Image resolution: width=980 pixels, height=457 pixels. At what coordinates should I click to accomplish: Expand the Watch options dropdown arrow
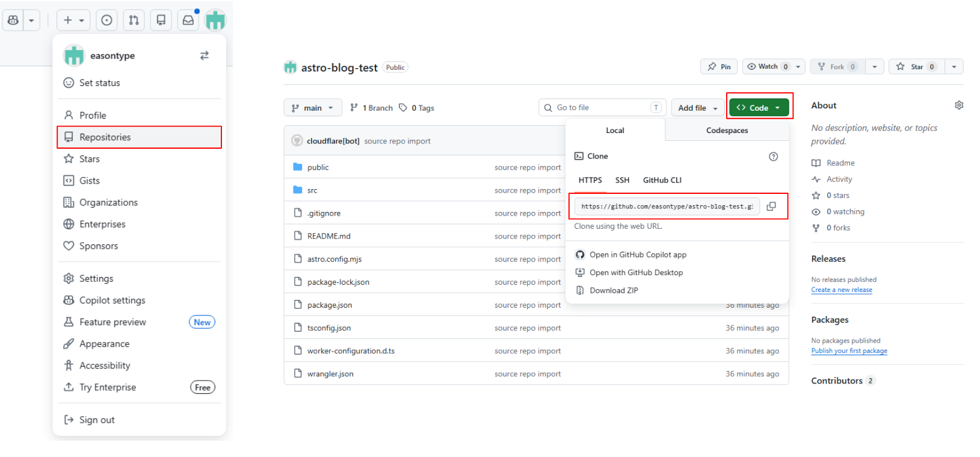coord(798,66)
